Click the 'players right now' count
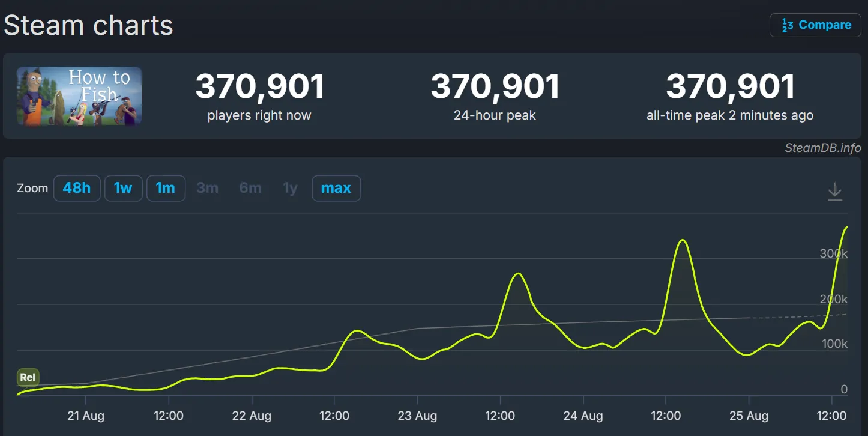Image resolution: width=868 pixels, height=436 pixels. [259, 86]
